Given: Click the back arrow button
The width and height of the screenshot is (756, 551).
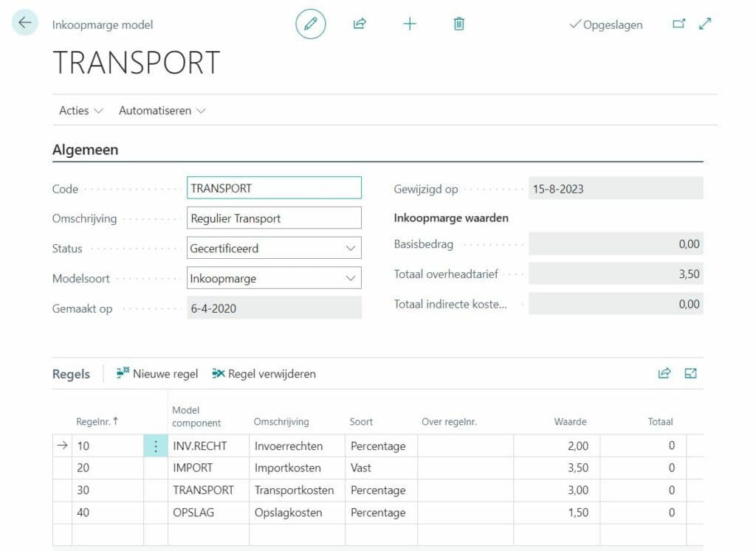Looking at the screenshot, I should 25,23.
